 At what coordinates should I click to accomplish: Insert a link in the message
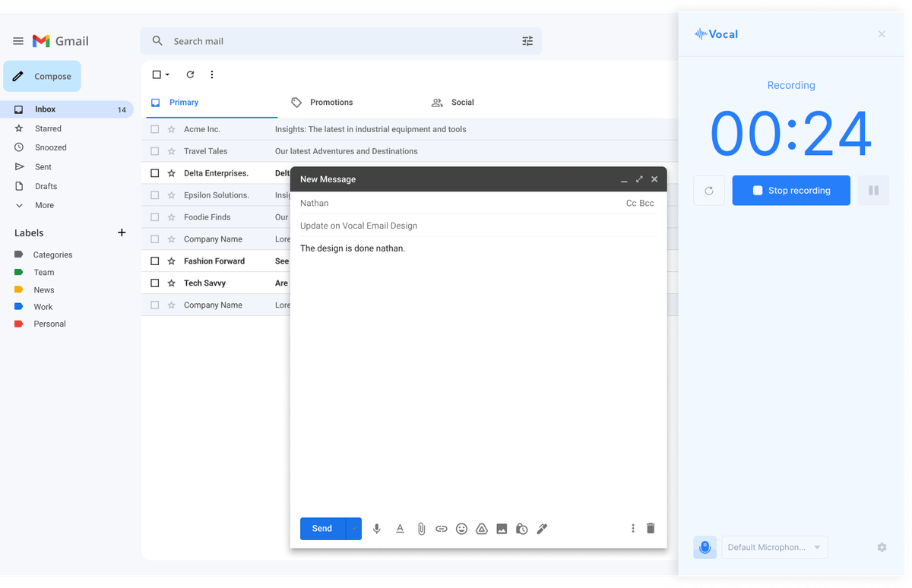point(442,529)
